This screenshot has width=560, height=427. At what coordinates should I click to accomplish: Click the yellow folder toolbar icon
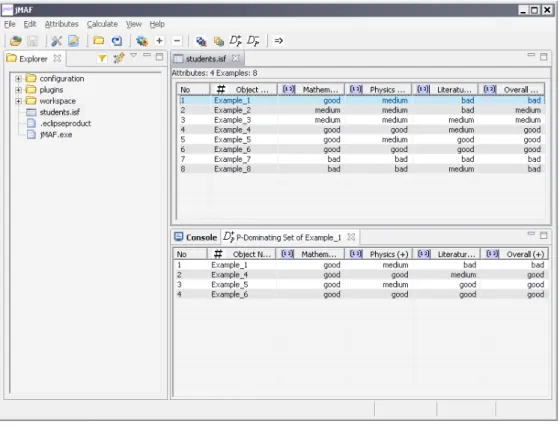[99, 41]
